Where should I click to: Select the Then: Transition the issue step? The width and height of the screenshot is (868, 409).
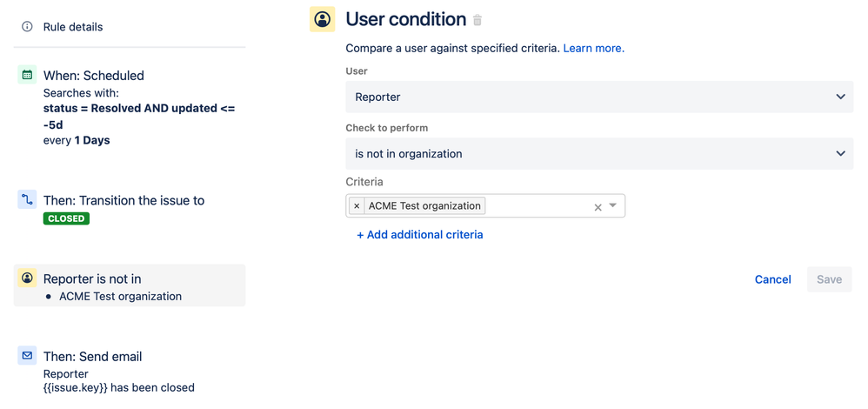(124, 200)
